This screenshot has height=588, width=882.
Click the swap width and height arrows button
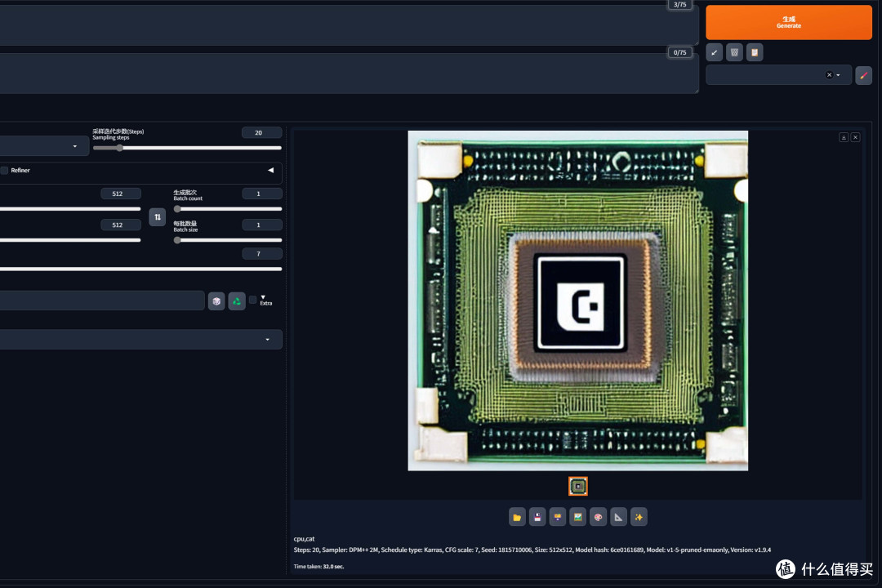158,216
